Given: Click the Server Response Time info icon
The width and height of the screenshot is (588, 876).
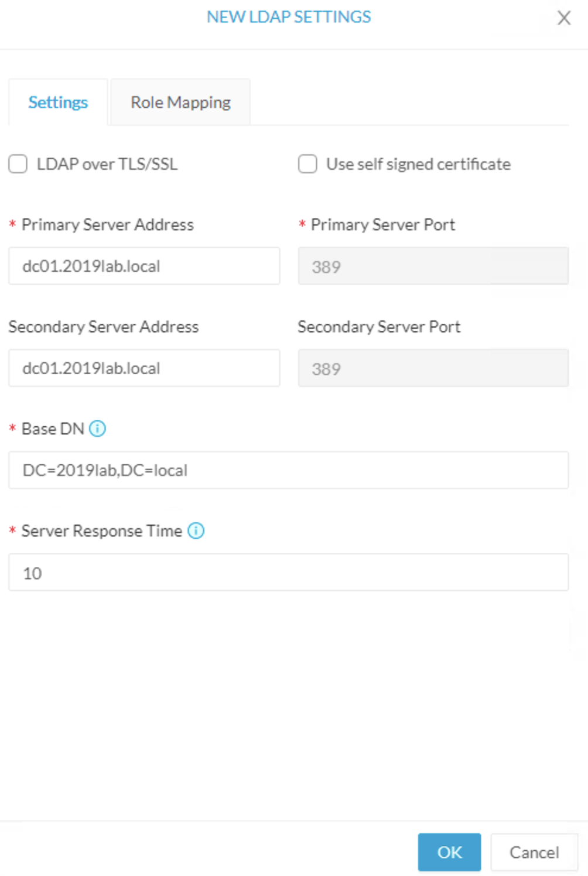Looking at the screenshot, I should 196,531.
